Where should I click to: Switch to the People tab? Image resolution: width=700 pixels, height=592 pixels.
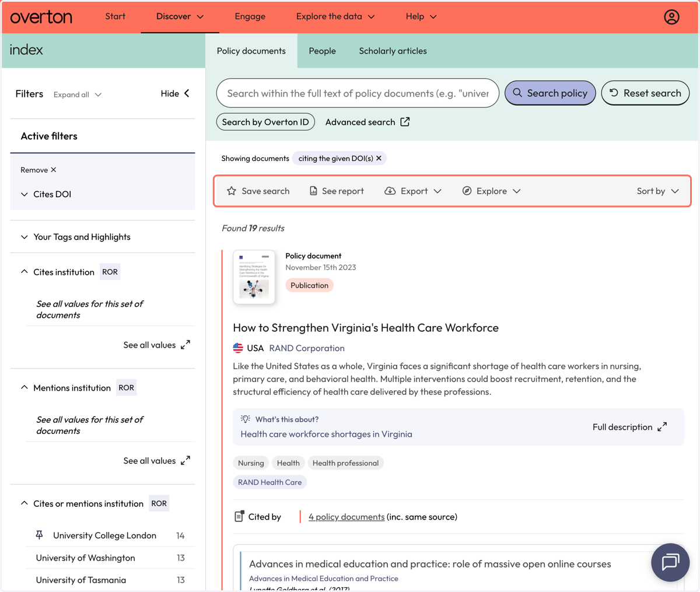(x=322, y=51)
